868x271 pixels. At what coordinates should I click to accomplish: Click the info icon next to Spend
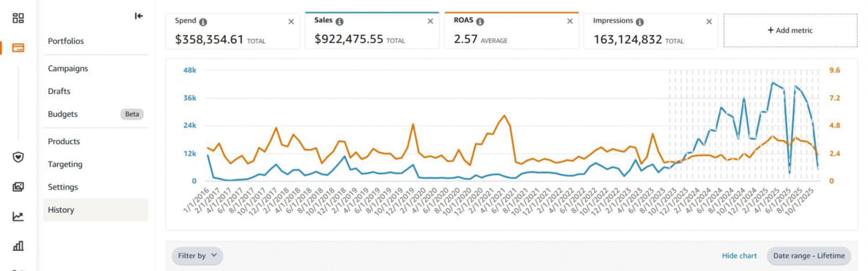point(203,22)
